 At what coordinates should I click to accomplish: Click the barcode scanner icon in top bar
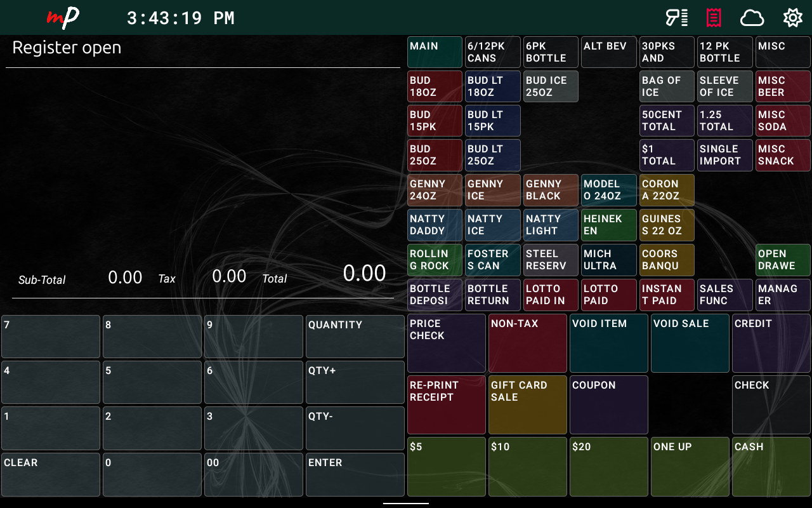tap(676, 18)
